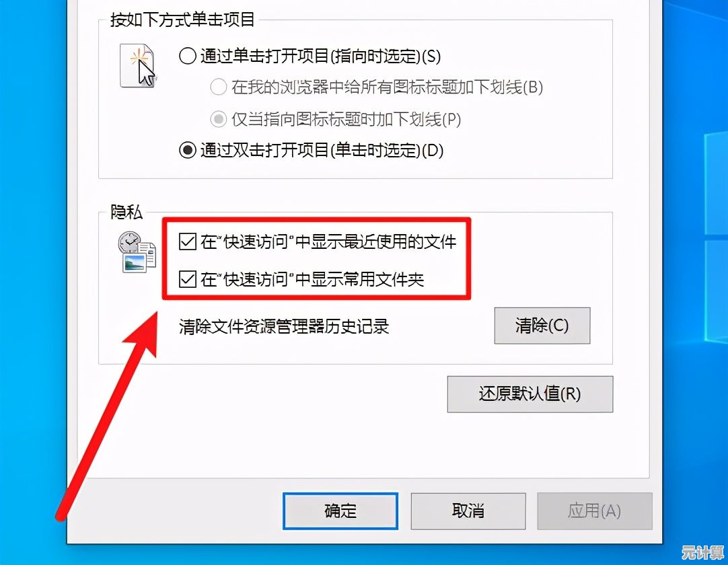The image size is (728, 565).
Task: Confirm with the 确定 button
Action: [340, 511]
